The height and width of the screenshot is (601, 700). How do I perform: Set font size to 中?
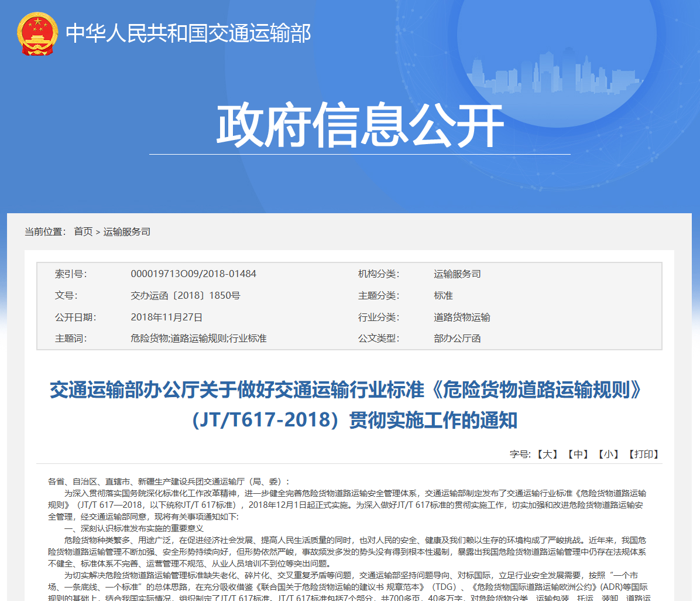[578, 455]
